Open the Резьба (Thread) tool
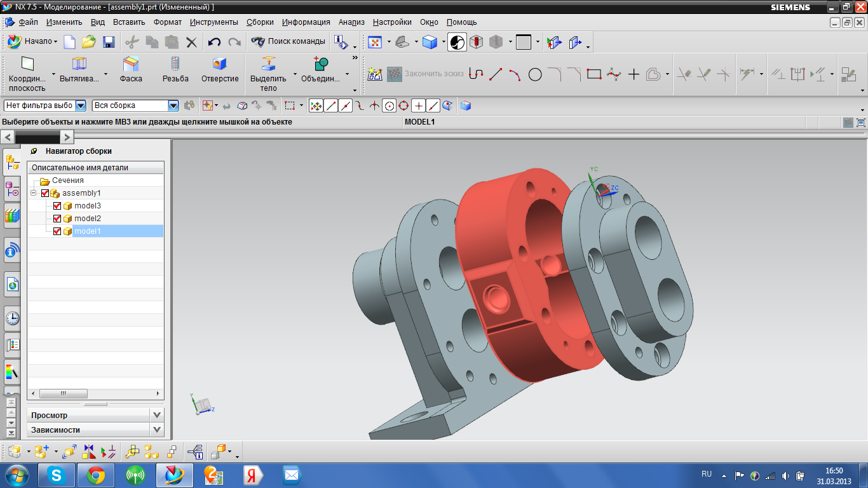The height and width of the screenshot is (488, 868). coord(175,70)
